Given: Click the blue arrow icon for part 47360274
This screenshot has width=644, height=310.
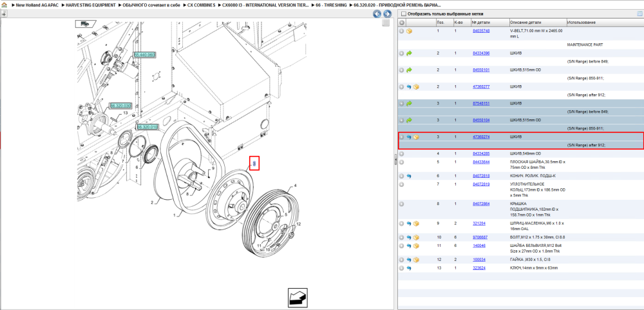Looking at the screenshot, I should pos(409,137).
